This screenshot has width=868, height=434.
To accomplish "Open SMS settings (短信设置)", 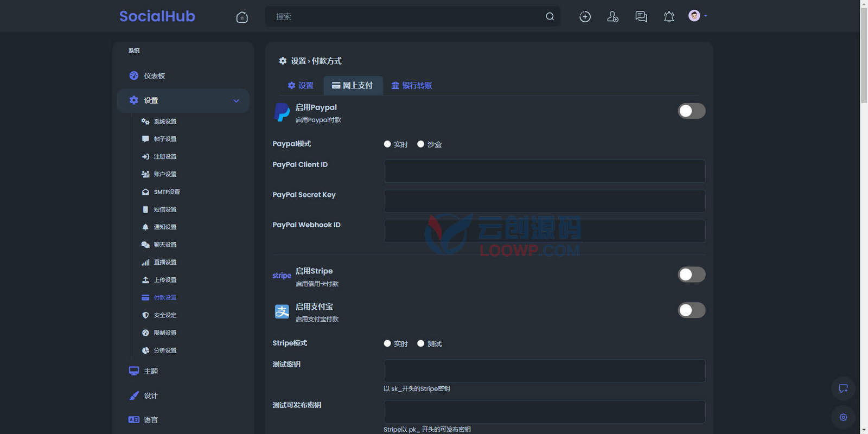I will coord(165,209).
